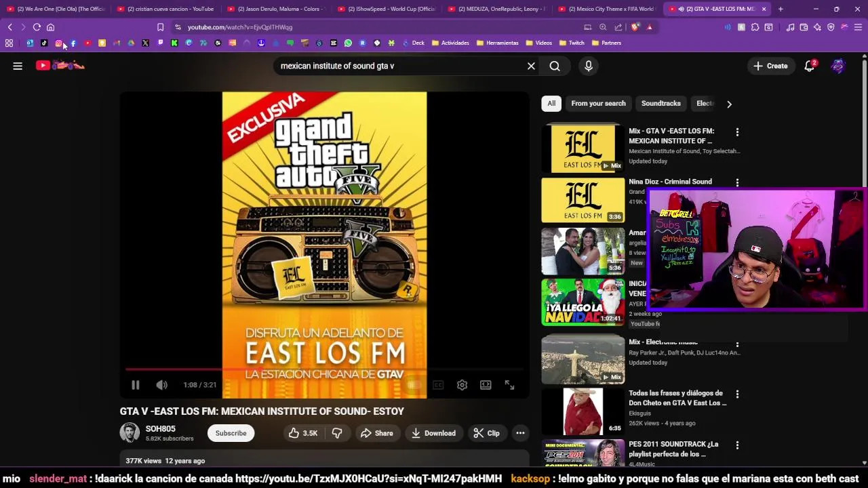Share the video

point(376,433)
